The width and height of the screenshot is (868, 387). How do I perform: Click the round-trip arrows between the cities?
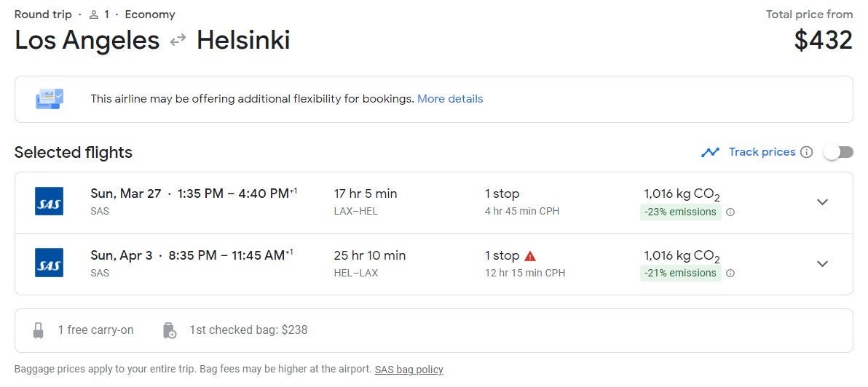tap(178, 41)
